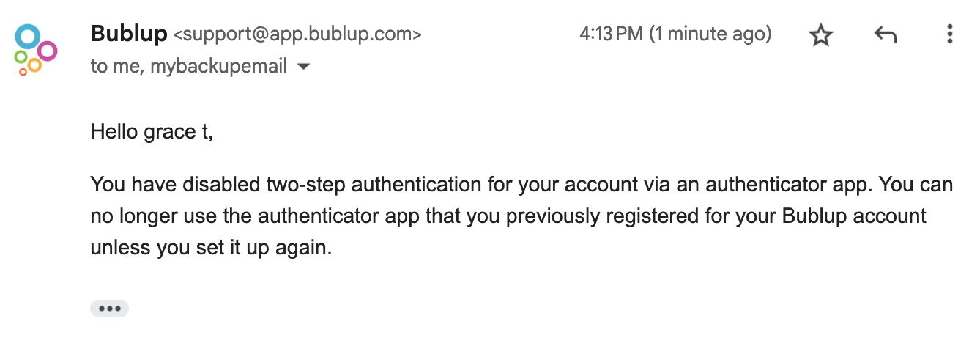Click the sender name Bublup
Viewport: 980px width, 346px height.
pyautogui.click(x=129, y=34)
